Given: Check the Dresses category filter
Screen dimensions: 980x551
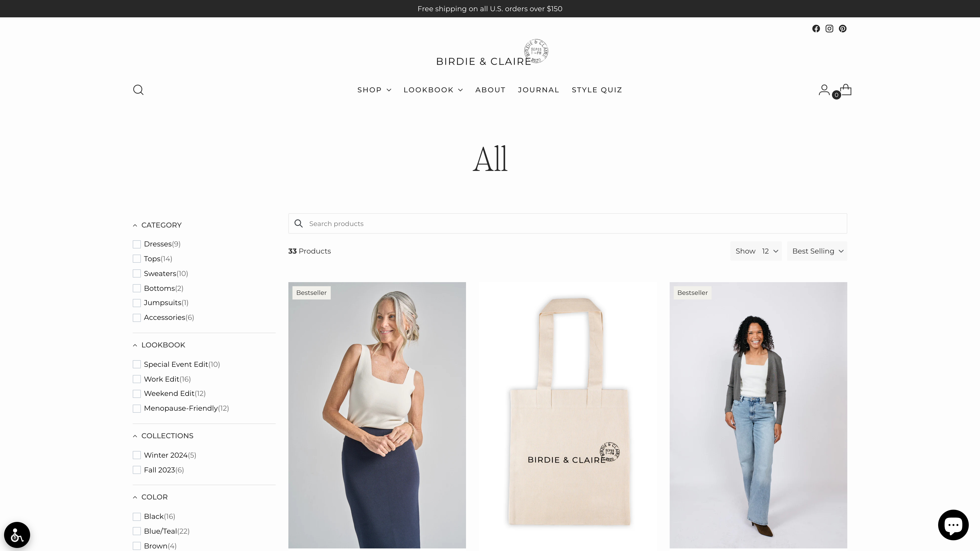Looking at the screenshot, I should point(137,244).
